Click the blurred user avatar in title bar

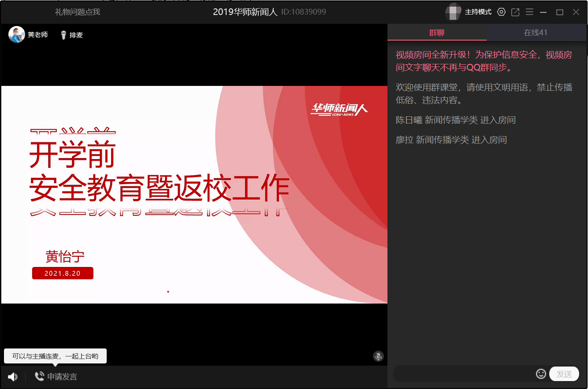pyautogui.click(x=454, y=12)
